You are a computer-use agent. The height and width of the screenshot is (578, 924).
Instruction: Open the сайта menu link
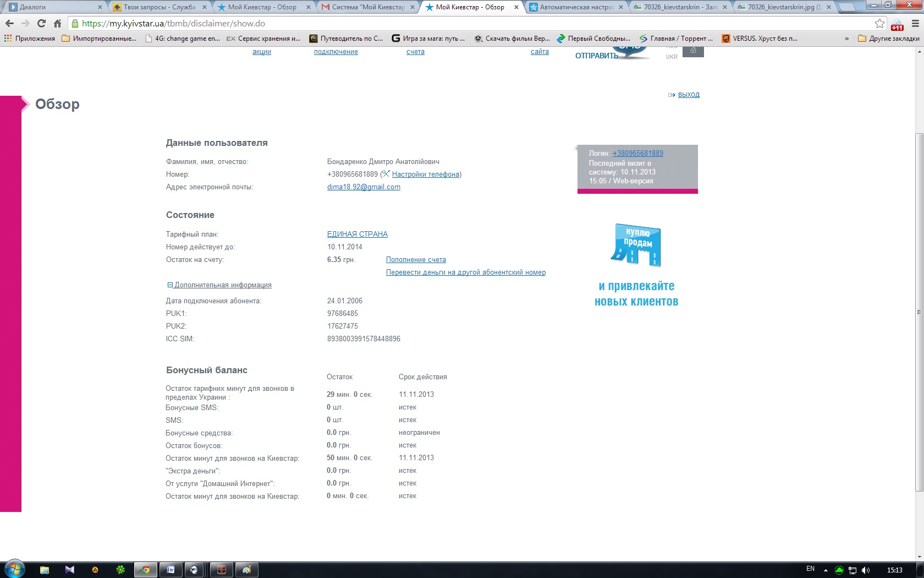point(540,52)
